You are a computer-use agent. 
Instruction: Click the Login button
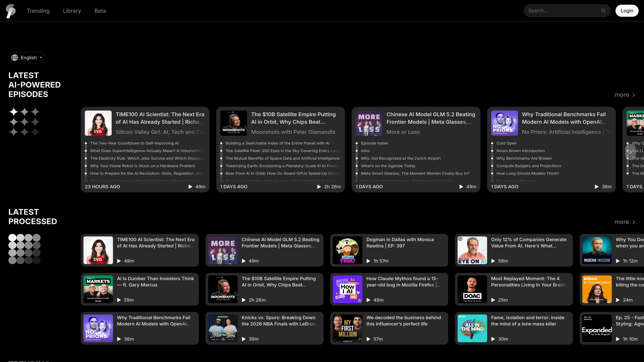[627, 11]
